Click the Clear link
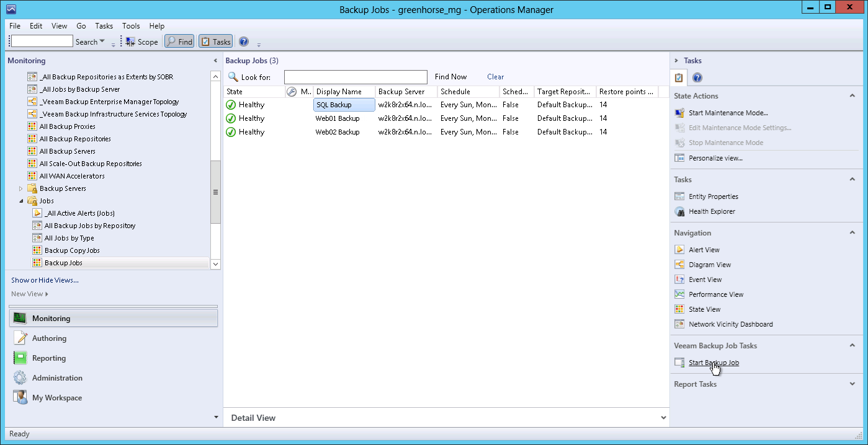 click(496, 77)
